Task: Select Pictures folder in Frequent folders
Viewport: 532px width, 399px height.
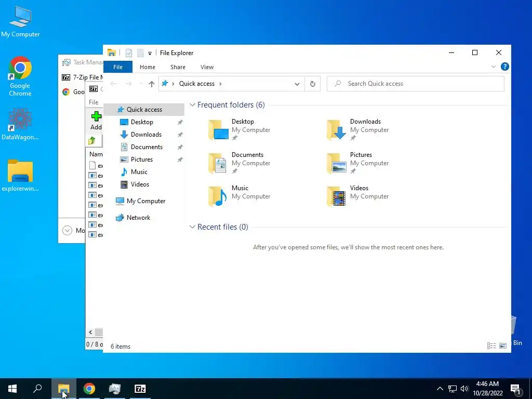Action: [358, 163]
